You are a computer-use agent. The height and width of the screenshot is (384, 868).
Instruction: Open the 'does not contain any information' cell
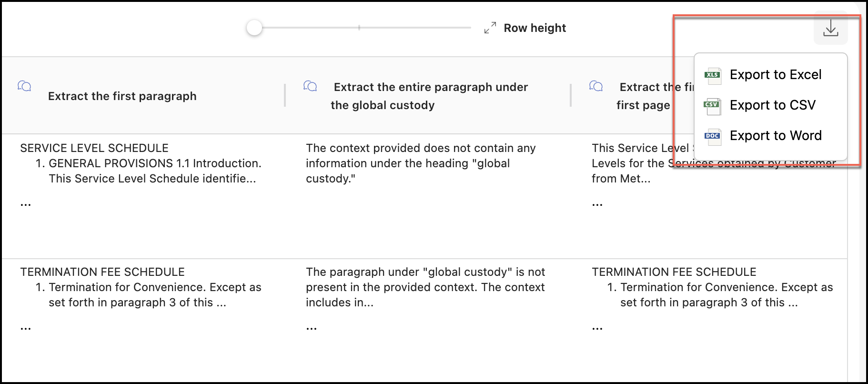click(421, 163)
